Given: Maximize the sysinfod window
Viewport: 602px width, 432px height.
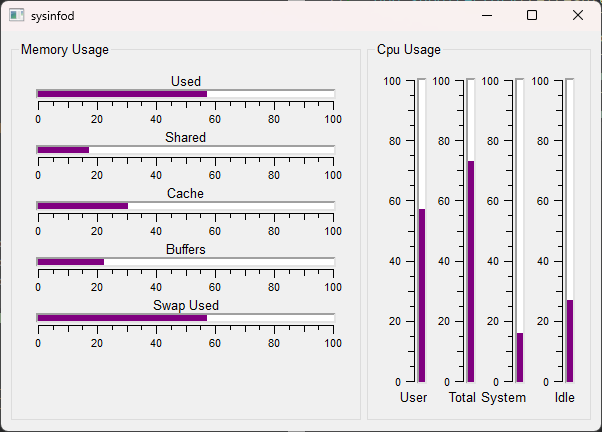Looking at the screenshot, I should point(532,16).
